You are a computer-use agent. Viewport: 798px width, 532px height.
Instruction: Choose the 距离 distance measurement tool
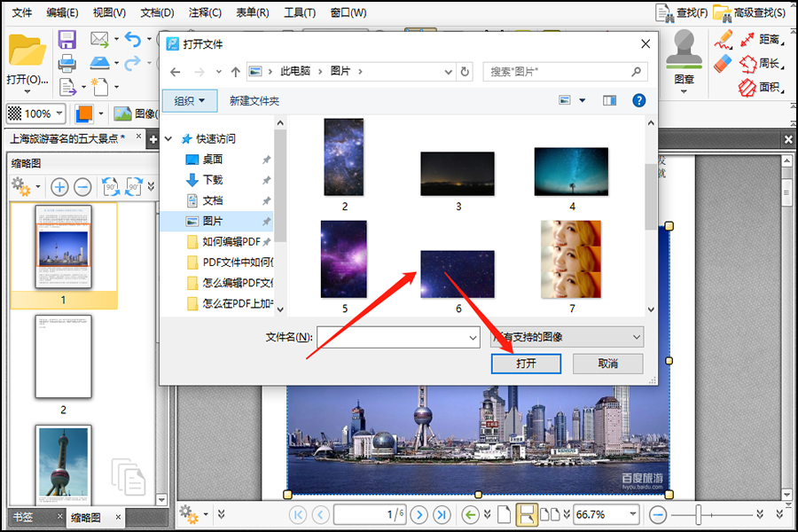[762, 39]
